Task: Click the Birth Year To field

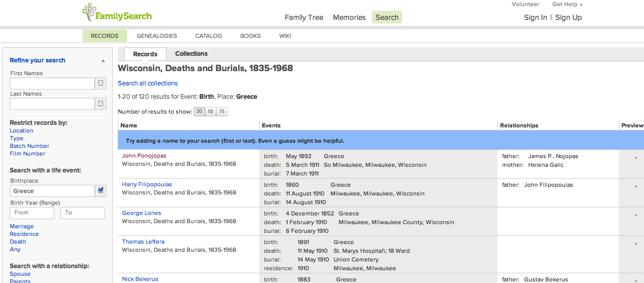Action: click(82, 212)
